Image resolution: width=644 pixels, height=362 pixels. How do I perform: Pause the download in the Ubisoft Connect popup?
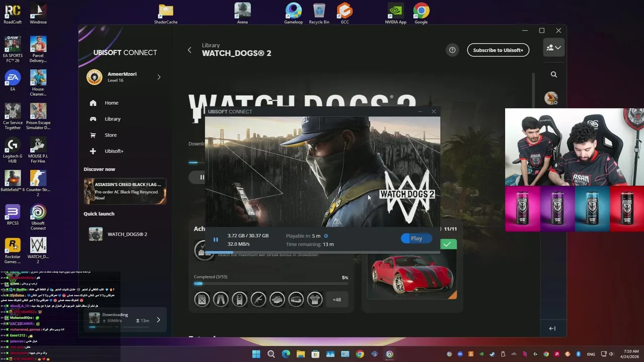click(x=216, y=240)
